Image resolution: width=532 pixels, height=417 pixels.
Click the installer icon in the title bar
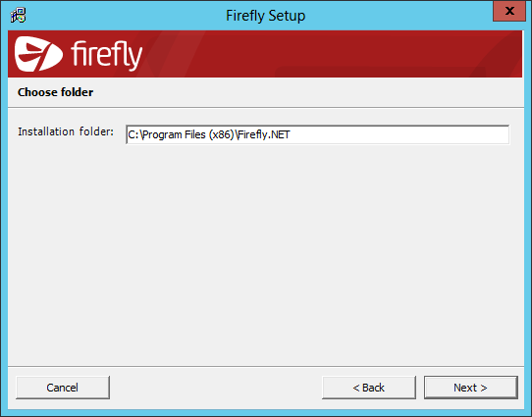pyautogui.click(x=18, y=16)
